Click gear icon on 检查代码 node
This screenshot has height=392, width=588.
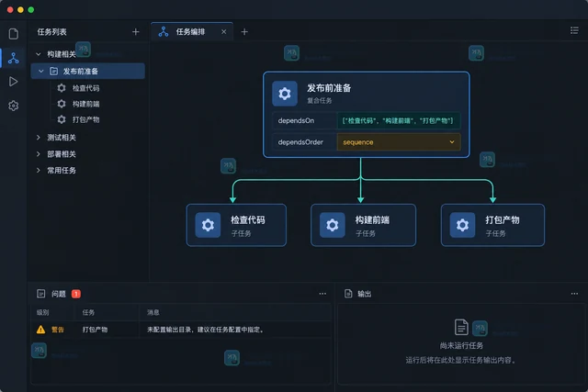coord(209,225)
